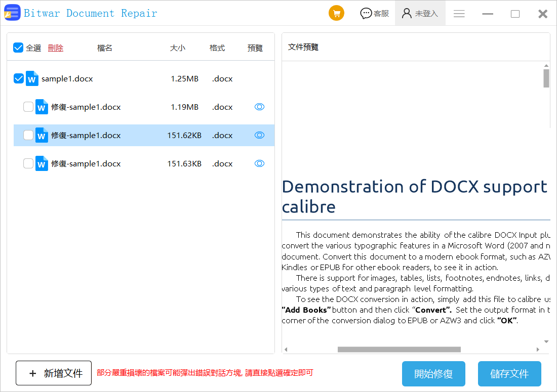
Task: Check the 151.62KB 修復-sample1.docx checkbox
Action: coord(28,135)
